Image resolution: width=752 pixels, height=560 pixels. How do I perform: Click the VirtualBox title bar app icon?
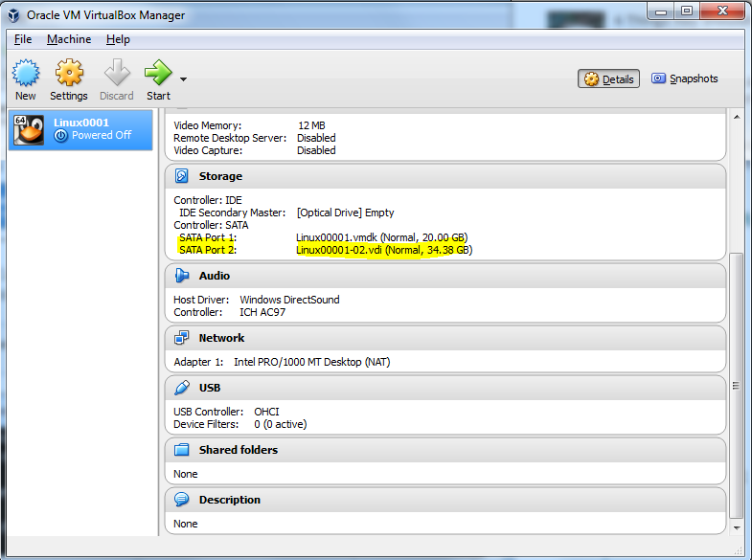[14, 15]
